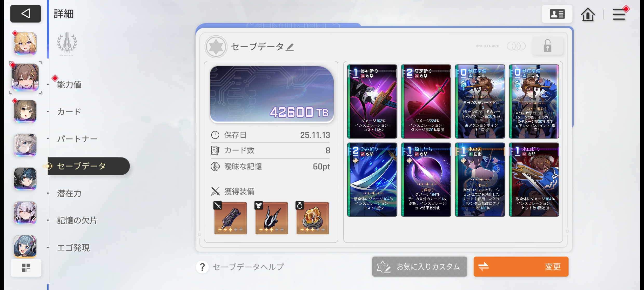644x290 pixels.
Task: Open the エゴ発現 menu item
Action: (x=73, y=248)
